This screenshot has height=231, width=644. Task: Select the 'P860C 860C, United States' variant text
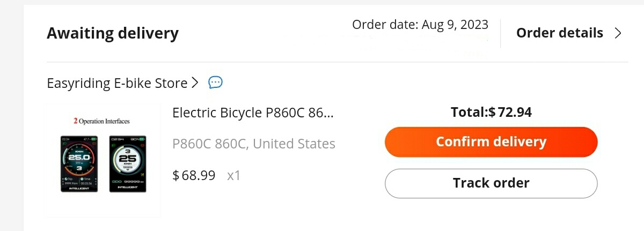coord(254,144)
